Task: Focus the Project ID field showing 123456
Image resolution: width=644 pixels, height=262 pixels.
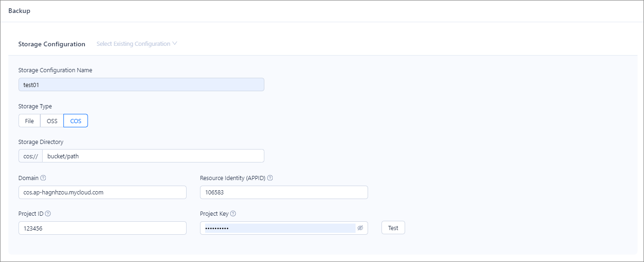Action: [x=102, y=228]
